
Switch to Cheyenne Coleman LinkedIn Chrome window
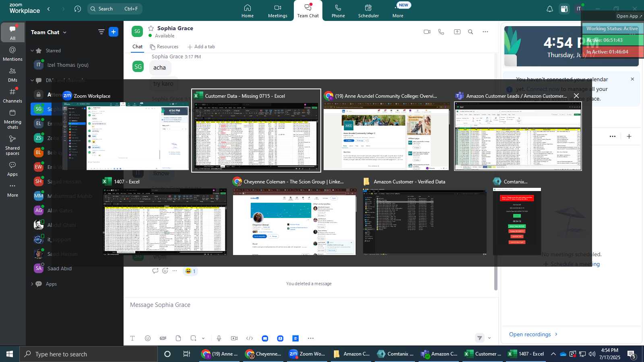(295, 216)
